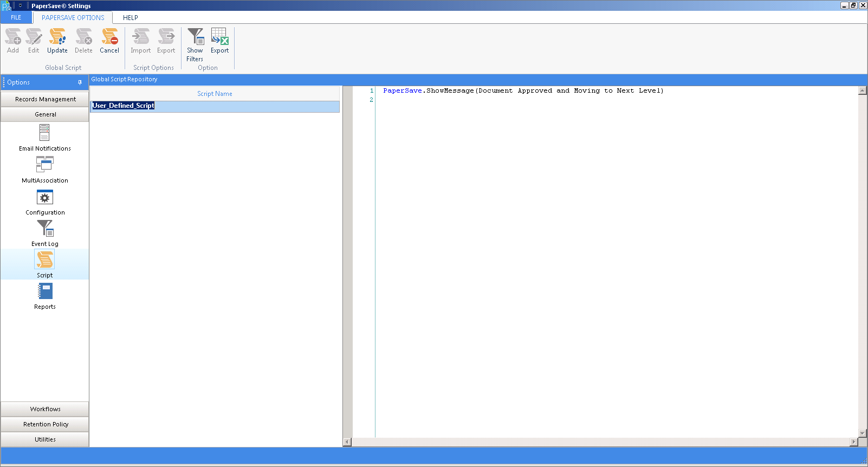Open the Event Log option

point(45,233)
